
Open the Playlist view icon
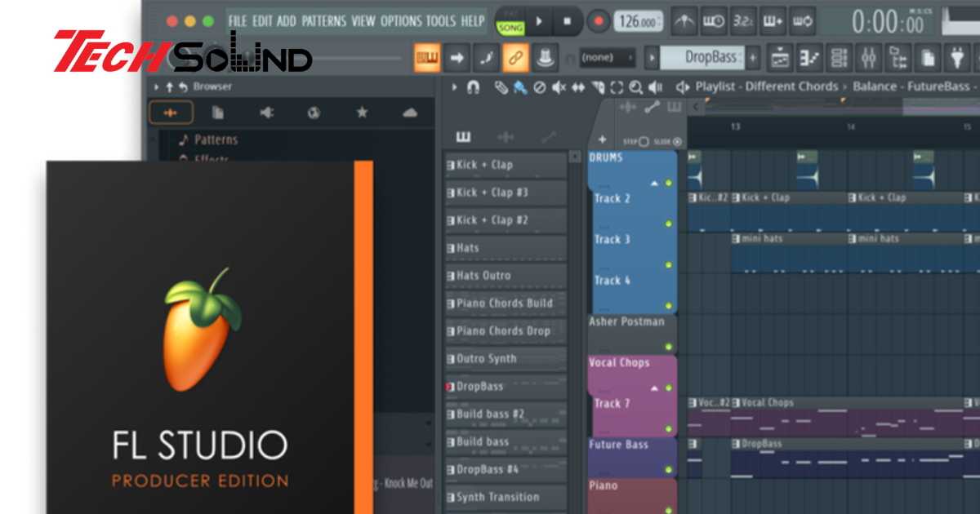point(780,58)
